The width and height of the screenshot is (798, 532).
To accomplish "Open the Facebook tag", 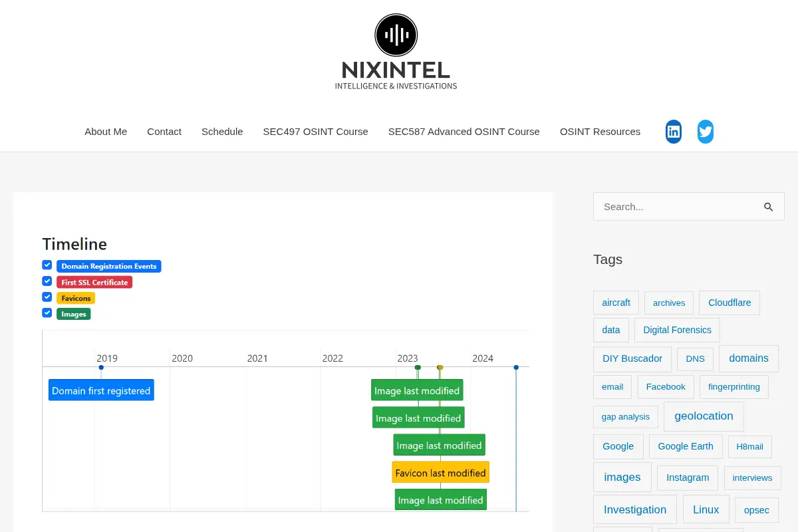I will 666,387.
